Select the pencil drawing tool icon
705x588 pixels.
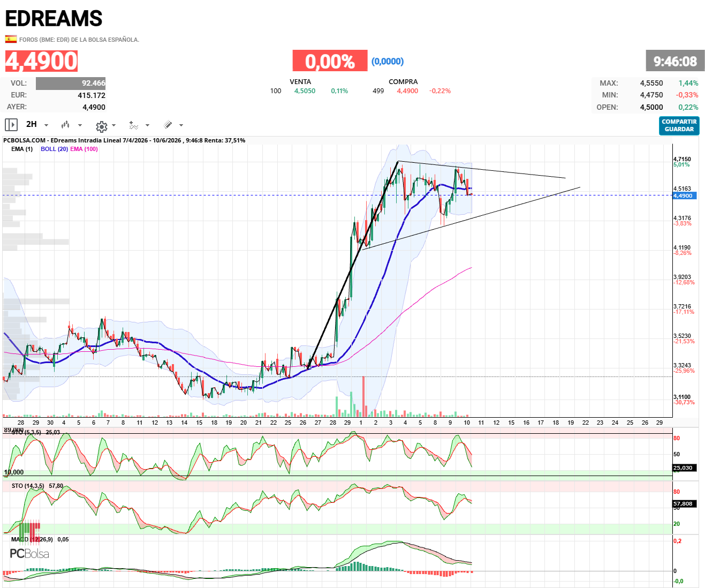click(x=168, y=125)
